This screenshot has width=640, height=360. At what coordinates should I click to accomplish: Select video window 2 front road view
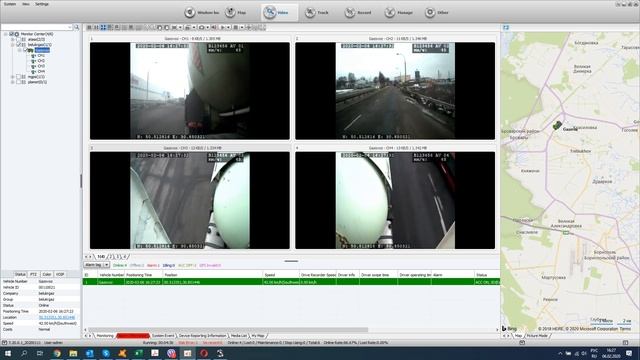[x=395, y=91]
